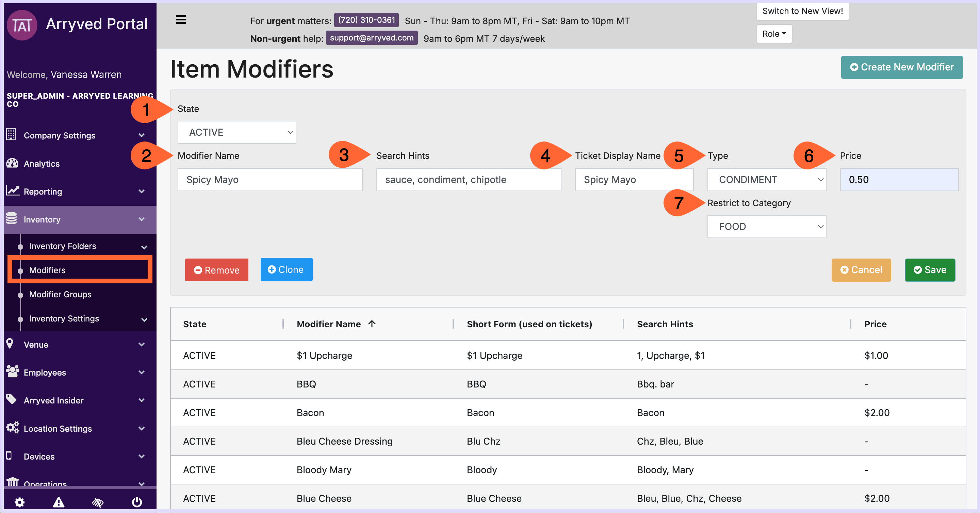This screenshot has height=513, width=980.
Task: Open the Type CONDIMENT dropdown
Action: point(767,180)
